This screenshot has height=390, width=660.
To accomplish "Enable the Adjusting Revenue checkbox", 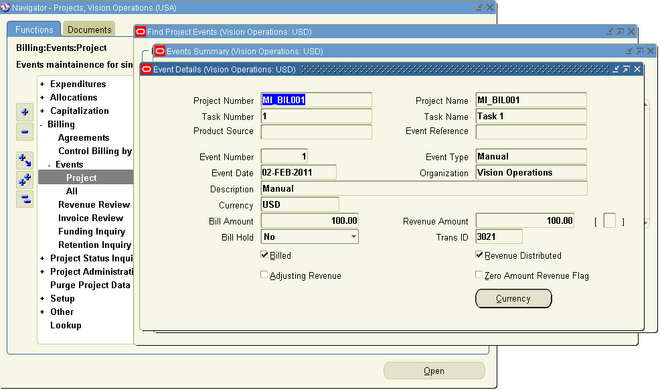I will point(264,275).
